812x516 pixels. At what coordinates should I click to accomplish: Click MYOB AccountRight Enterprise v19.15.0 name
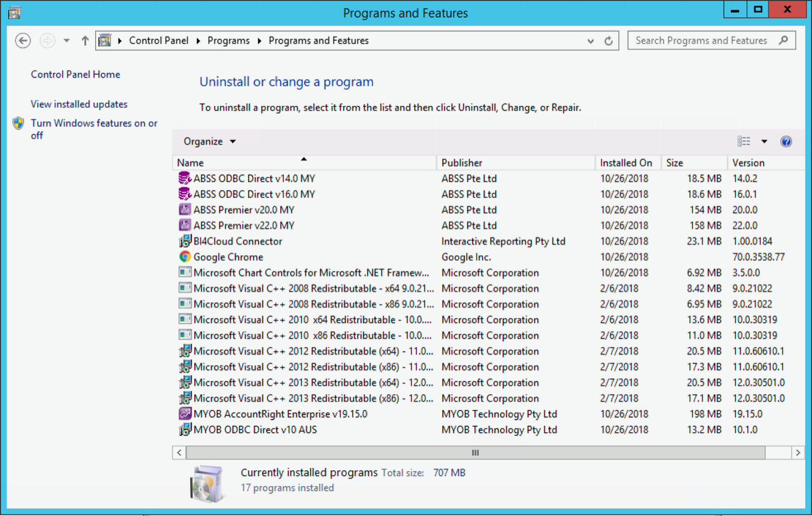click(x=280, y=414)
